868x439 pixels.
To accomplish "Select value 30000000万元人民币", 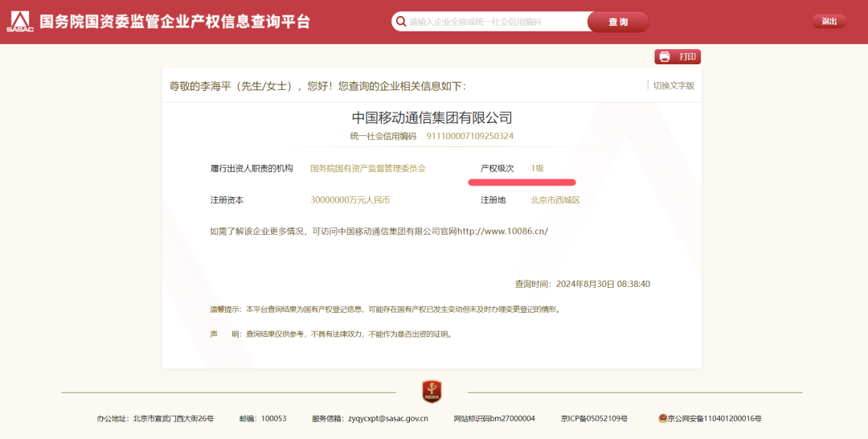I will (350, 200).
